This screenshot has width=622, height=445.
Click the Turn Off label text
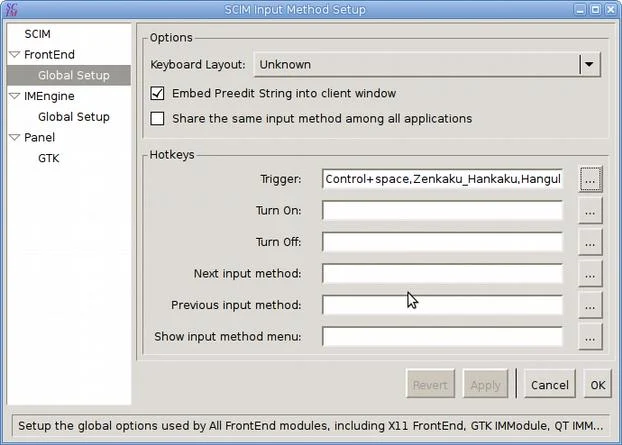(x=278, y=242)
